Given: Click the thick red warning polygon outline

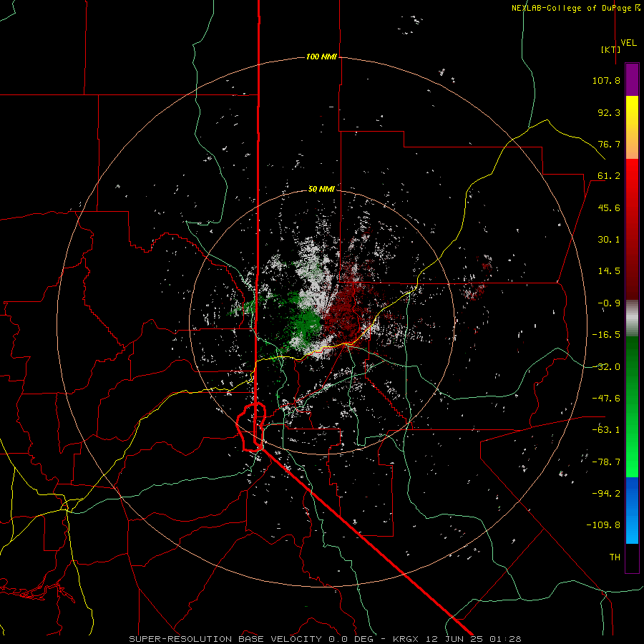Looking at the screenshot, I should 251,427.
